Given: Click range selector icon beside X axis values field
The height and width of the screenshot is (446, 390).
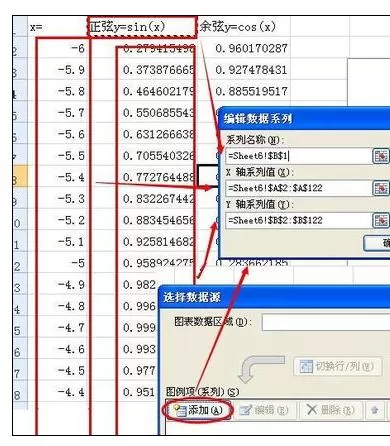Looking at the screenshot, I should point(381,188).
